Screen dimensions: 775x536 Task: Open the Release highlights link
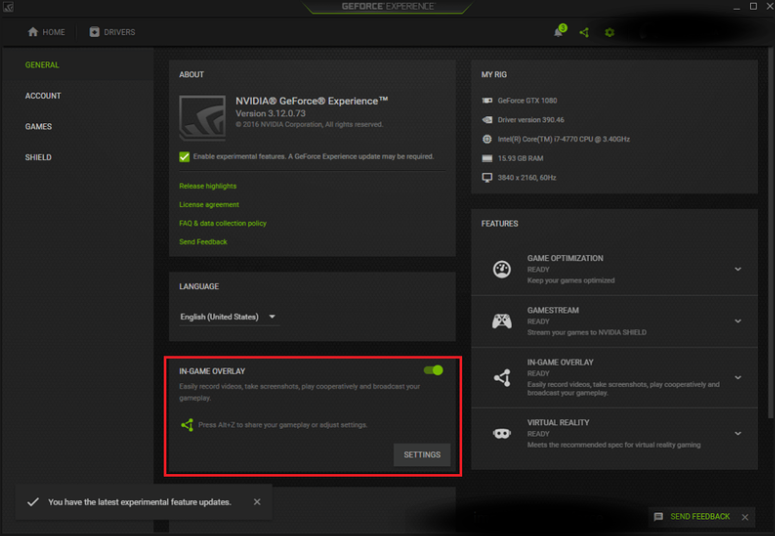pyautogui.click(x=208, y=186)
